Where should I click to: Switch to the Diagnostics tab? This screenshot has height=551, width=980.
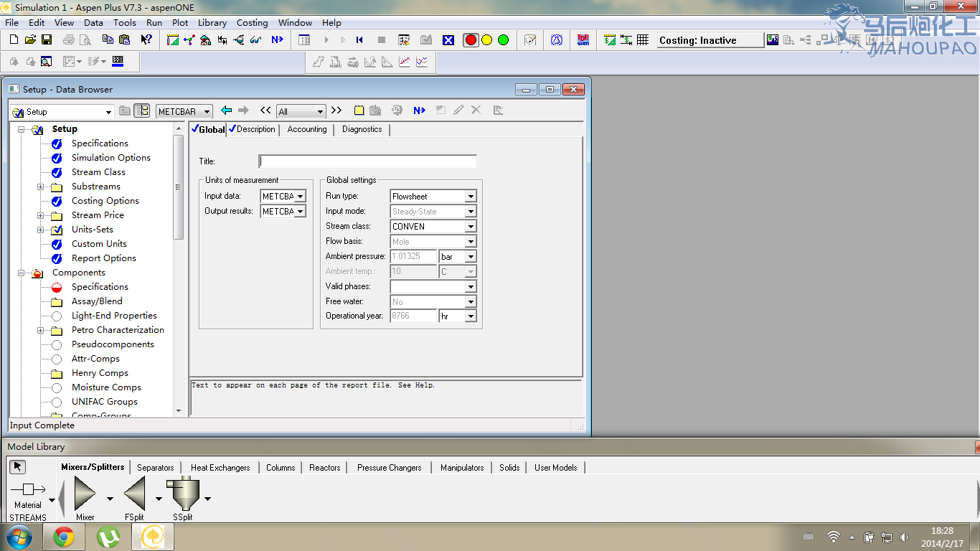(x=362, y=130)
